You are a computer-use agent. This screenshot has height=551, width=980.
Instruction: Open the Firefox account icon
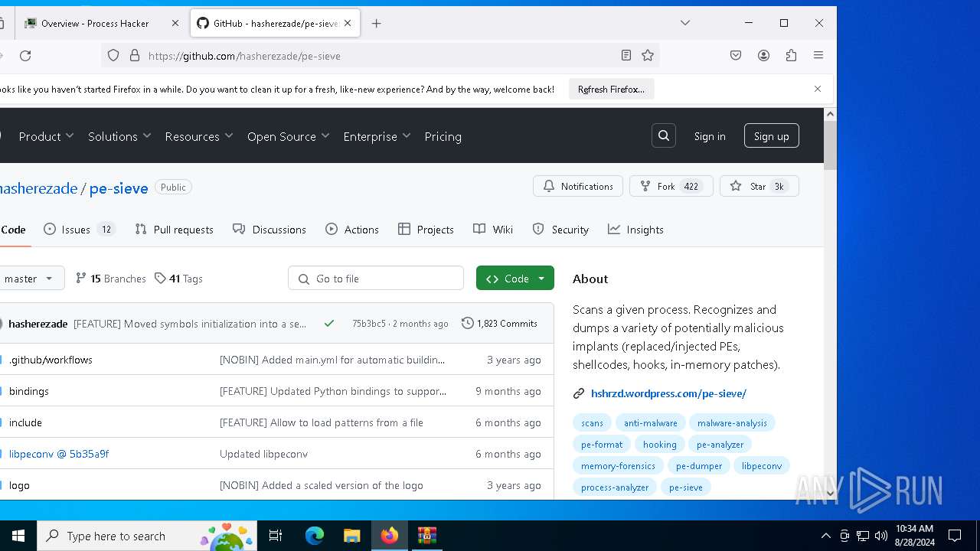click(x=763, y=55)
